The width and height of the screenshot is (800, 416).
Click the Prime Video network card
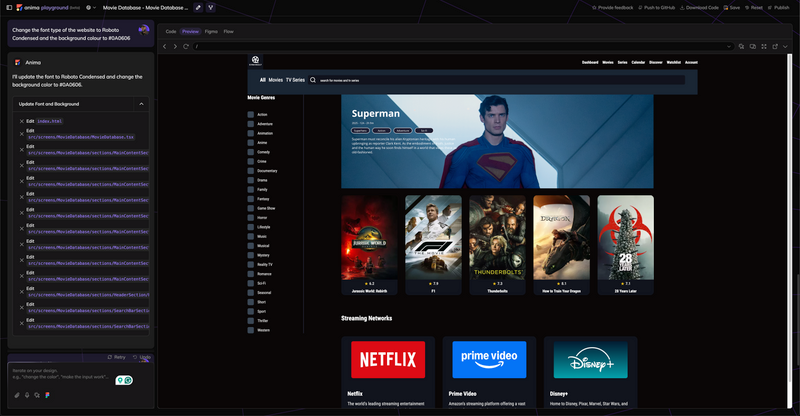point(489,372)
